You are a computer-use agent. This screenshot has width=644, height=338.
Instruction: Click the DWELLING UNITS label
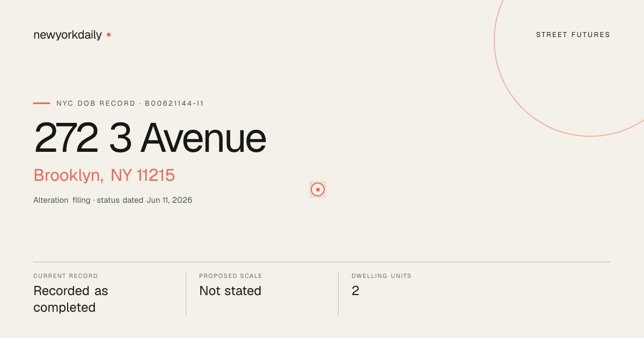click(382, 276)
